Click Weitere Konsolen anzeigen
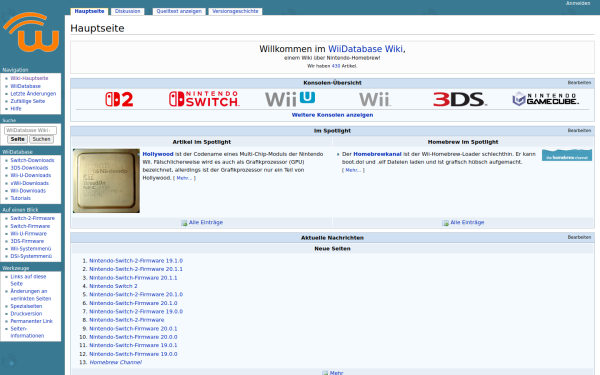Image resolution: width=600 pixels, height=375 pixels. [332, 115]
